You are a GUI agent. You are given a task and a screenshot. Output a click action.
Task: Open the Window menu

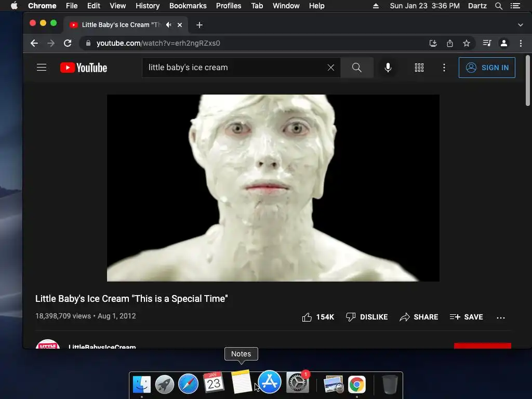click(x=286, y=6)
